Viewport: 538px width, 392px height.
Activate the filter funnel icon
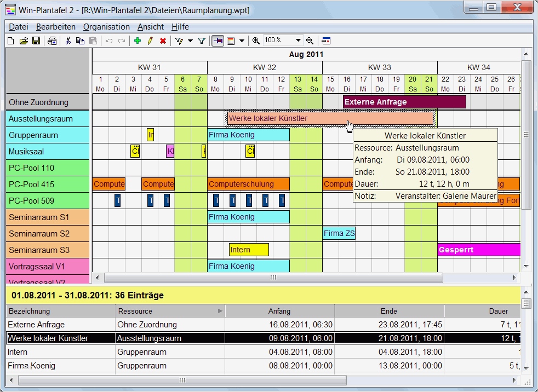(202, 41)
